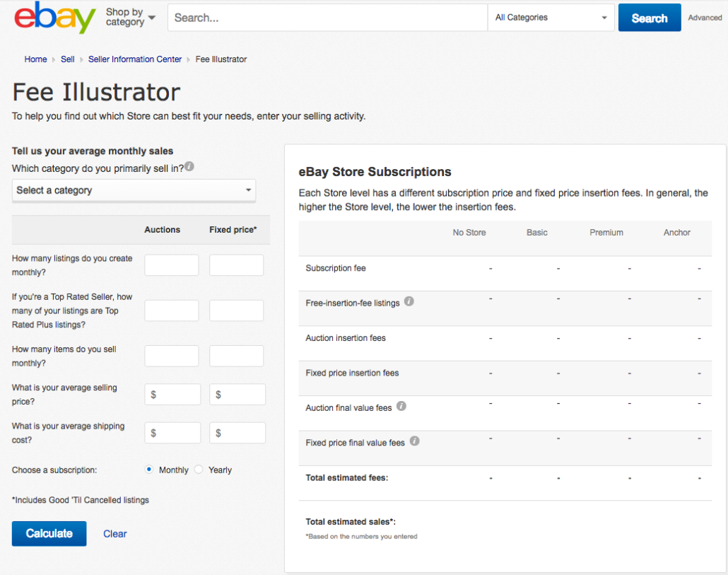Click the Total estimated fees label
Image resolution: width=728 pixels, height=575 pixels.
pyautogui.click(x=347, y=478)
